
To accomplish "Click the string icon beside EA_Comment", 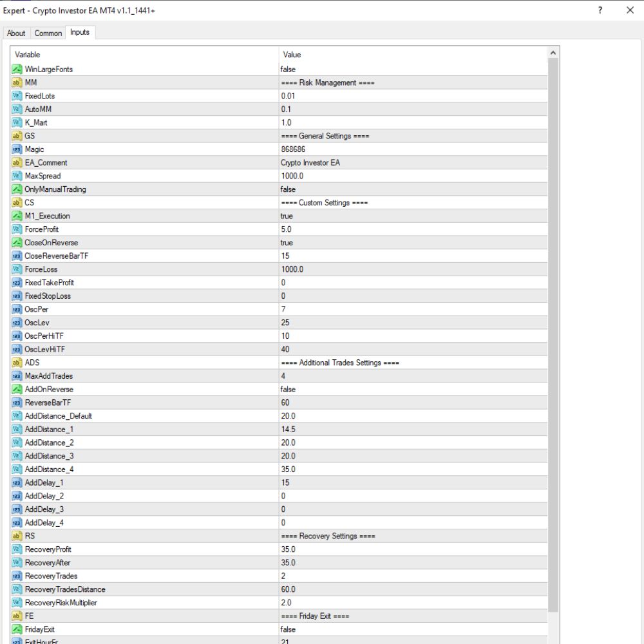I will [17, 163].
